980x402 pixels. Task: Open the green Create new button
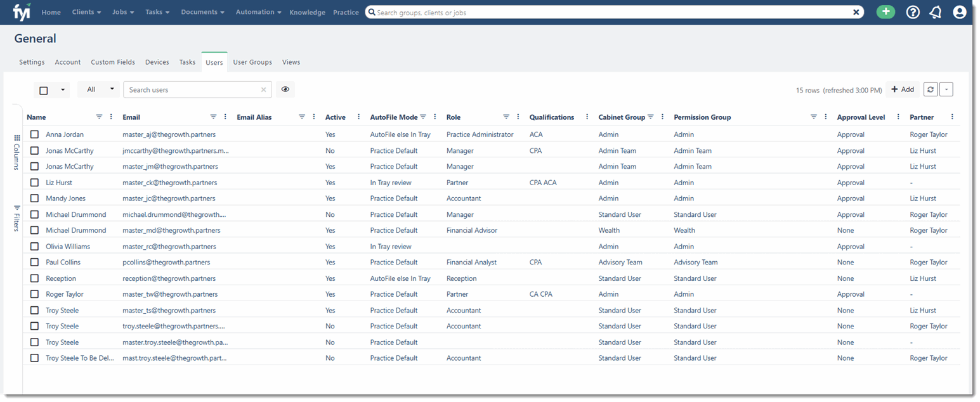coord(885,11)
